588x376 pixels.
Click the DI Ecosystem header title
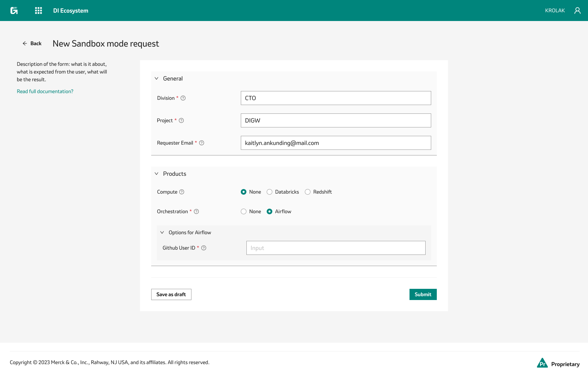70,11
